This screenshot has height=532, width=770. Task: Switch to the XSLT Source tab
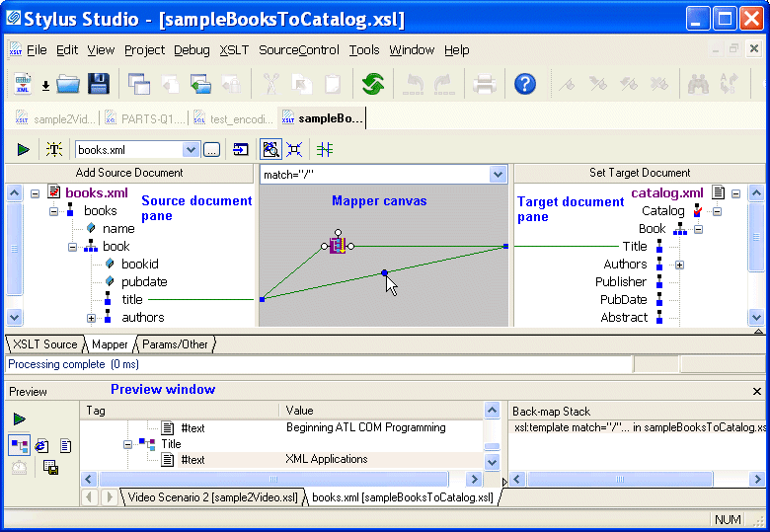[44, 344]
